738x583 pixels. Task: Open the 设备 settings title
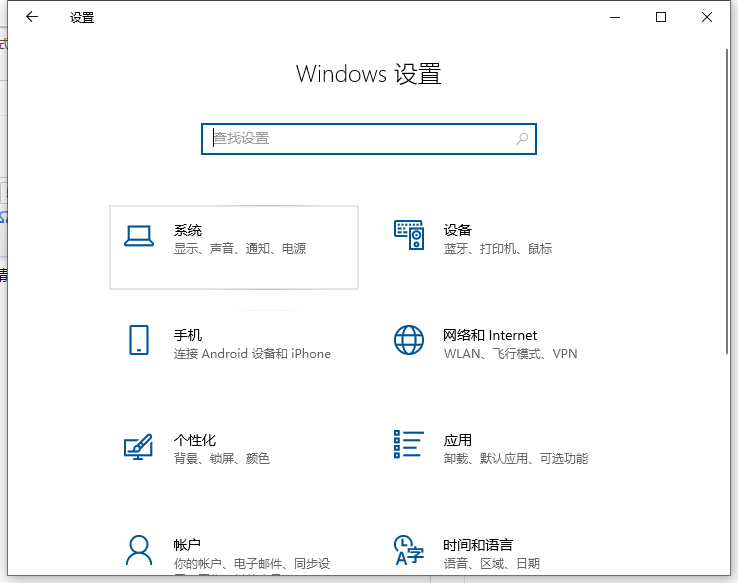coord(457,230)
